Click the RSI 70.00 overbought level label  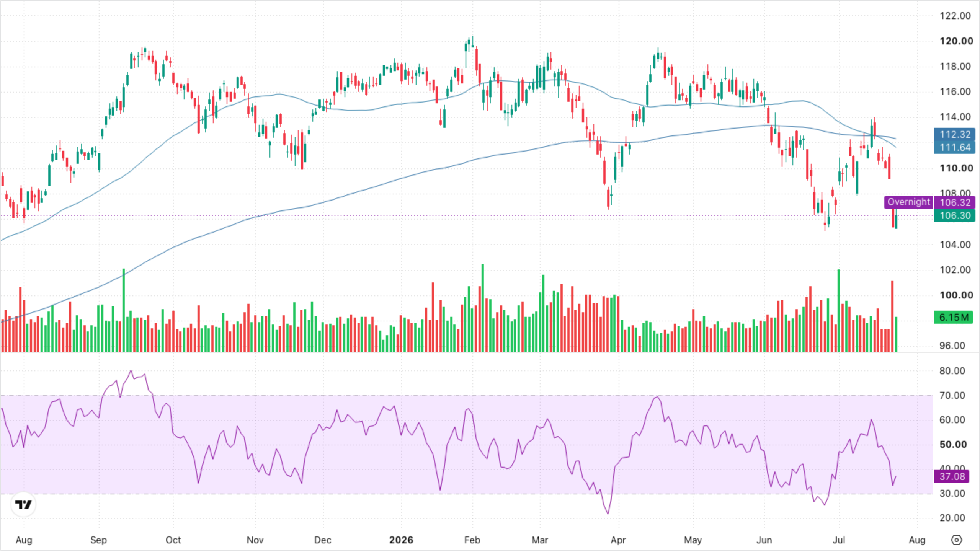click(x=952, y=395)
